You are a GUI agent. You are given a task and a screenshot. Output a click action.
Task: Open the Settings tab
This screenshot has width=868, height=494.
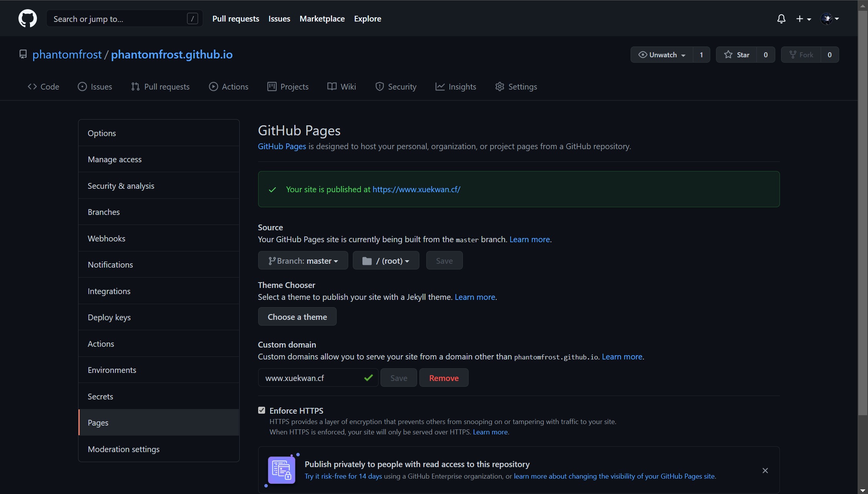pos(516,86)
